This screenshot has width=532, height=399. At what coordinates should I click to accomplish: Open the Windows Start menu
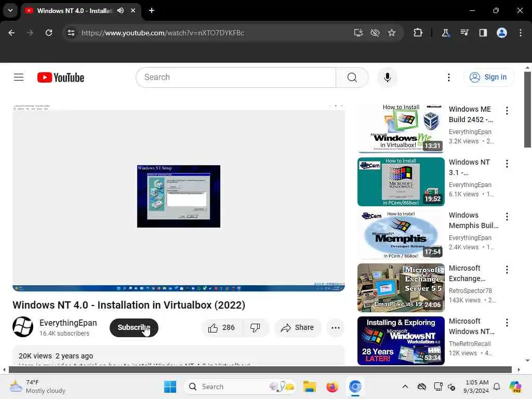point(170,387)
